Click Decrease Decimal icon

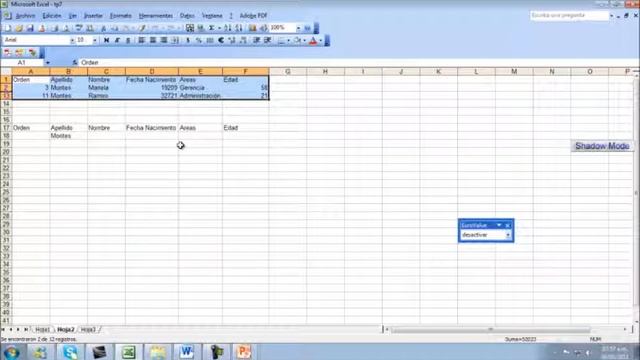243,40
